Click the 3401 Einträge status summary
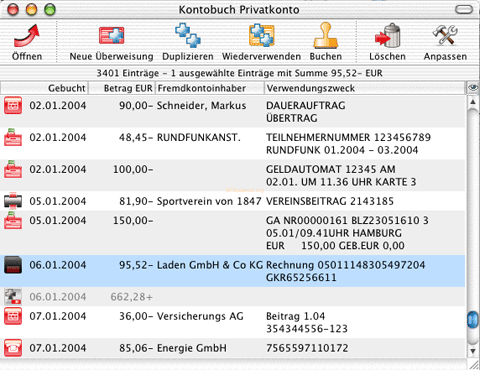480x370 pixels. (239, 73)
